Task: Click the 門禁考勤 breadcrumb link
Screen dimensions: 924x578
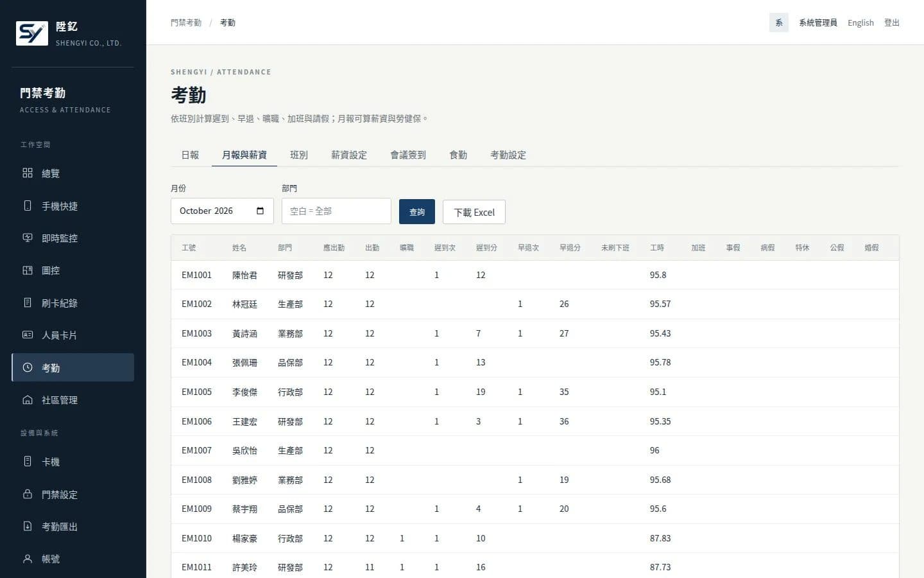Action: point(186,22)
